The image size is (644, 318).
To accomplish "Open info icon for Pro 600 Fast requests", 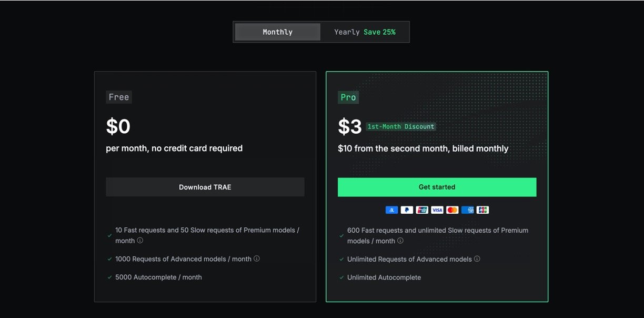I will (x=400, y=241).
